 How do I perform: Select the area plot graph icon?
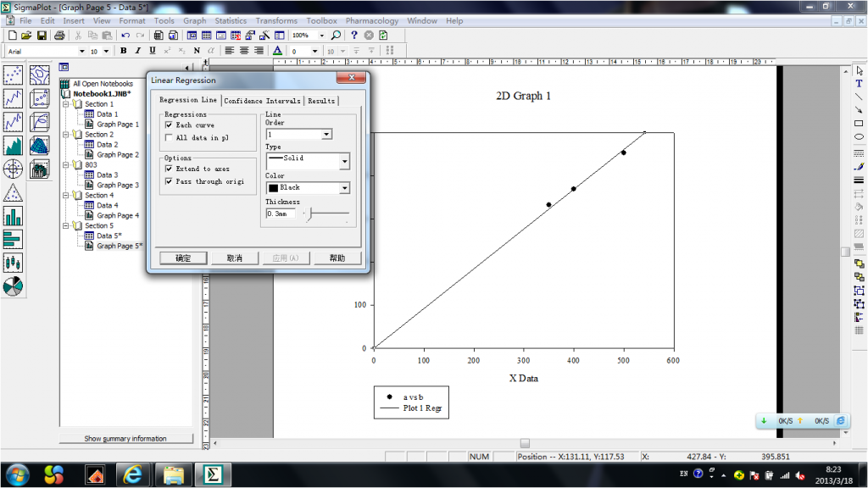point(13,146)
